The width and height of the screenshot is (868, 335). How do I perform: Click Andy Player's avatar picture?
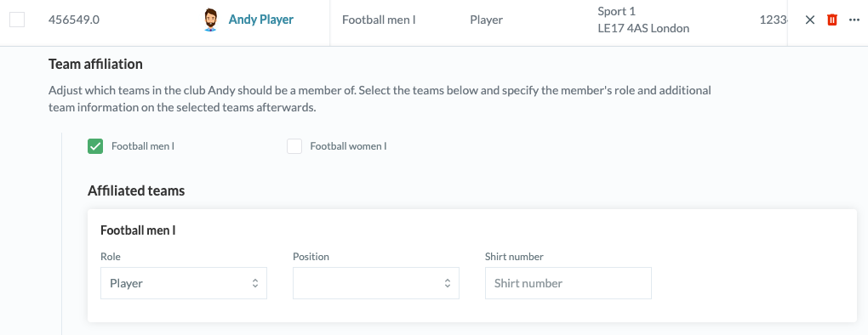click(x=210, y=20)
